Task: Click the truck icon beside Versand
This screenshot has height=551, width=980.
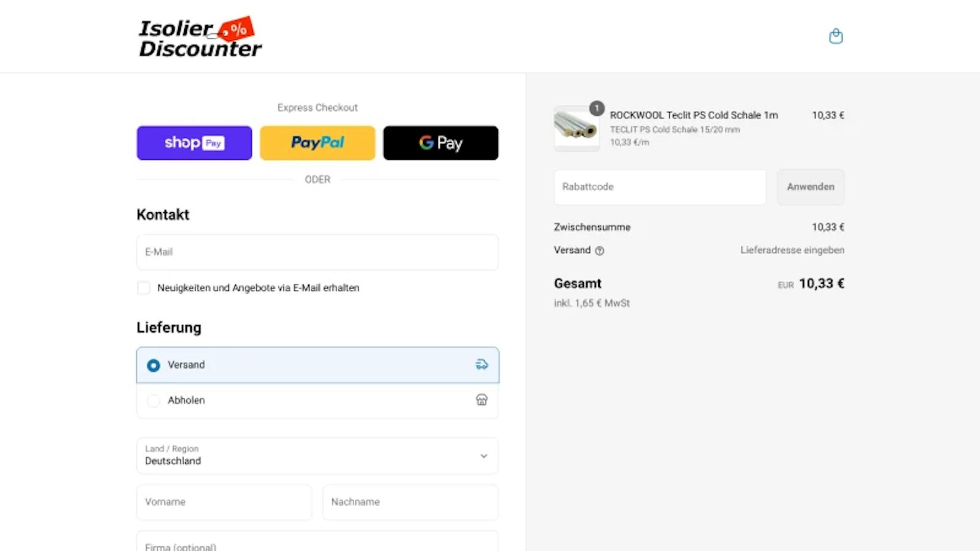Action: tap(480, 364)
